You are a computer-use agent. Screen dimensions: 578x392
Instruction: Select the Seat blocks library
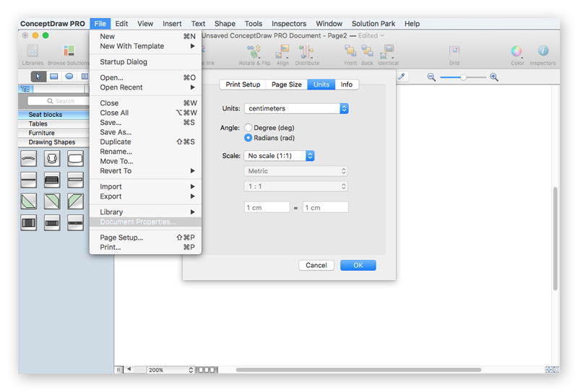click(x=53, y=115)
